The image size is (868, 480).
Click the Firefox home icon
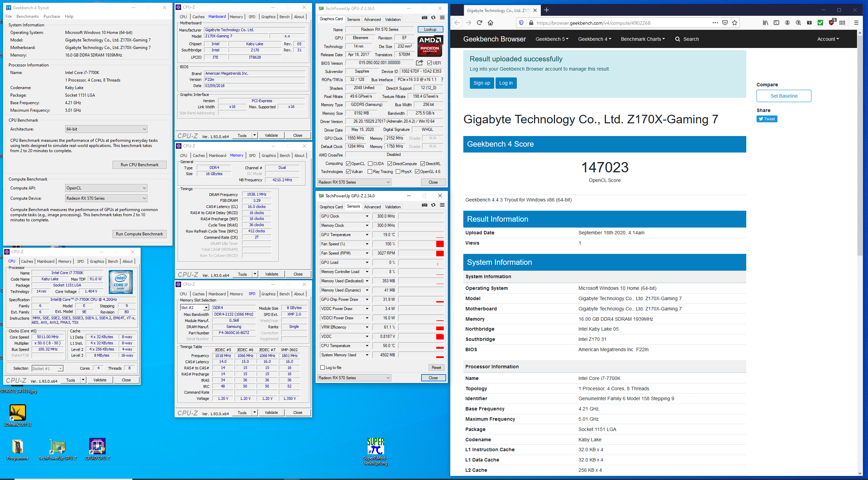click(x=491, y=23)
